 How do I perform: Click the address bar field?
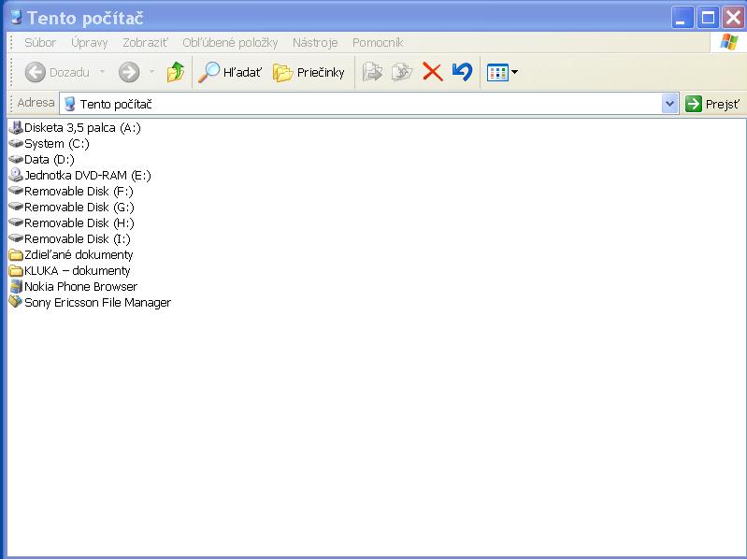click(361, 104)
